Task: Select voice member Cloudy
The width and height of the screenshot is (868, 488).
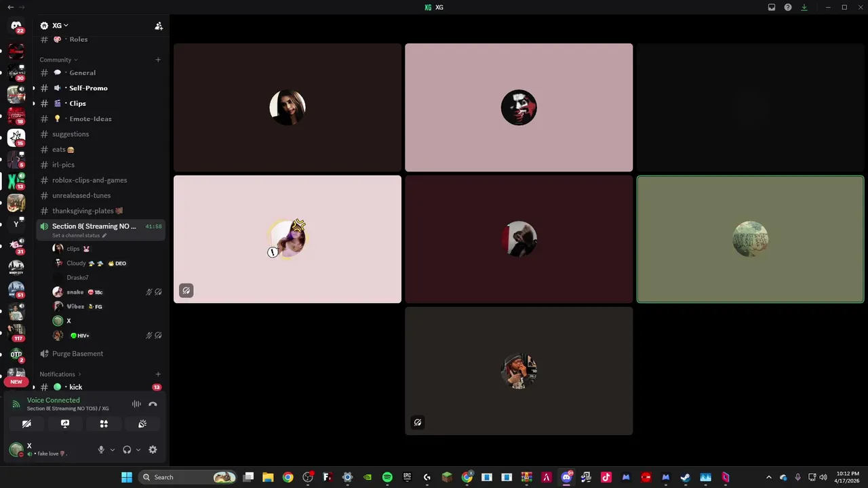Action: tap(107, 263)
